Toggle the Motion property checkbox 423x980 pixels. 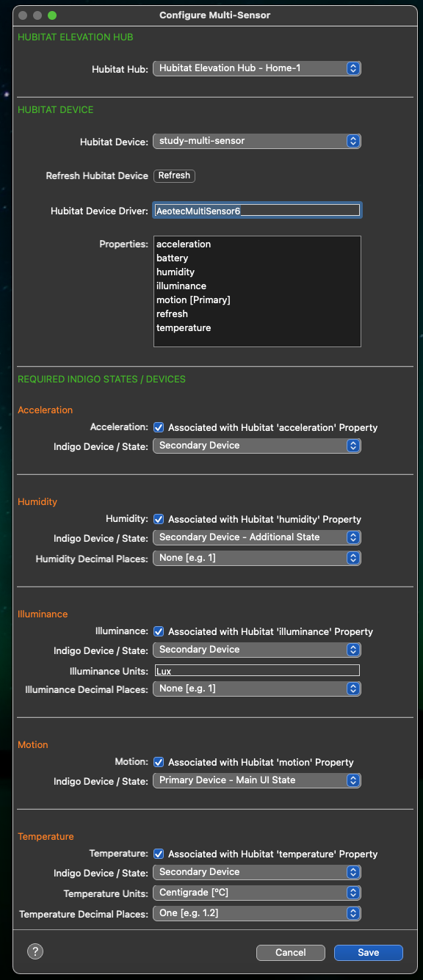pyautogui.click(x=159, y=762)
